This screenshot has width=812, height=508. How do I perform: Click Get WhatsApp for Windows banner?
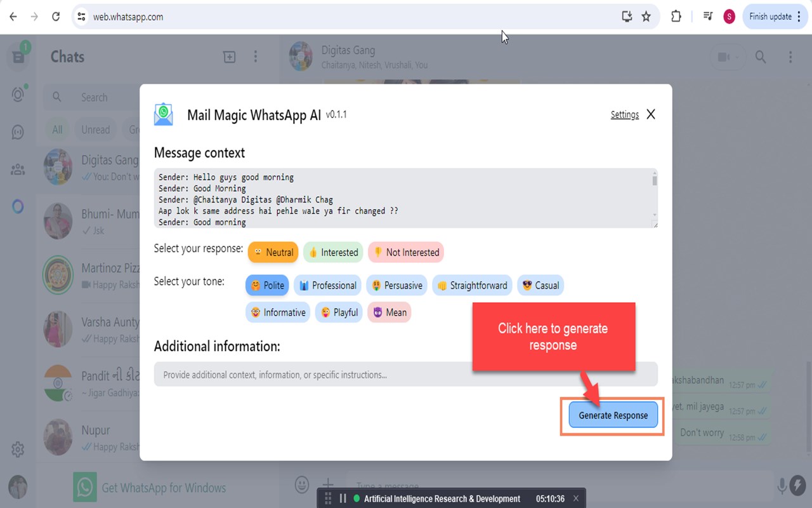tap(150, 488)
